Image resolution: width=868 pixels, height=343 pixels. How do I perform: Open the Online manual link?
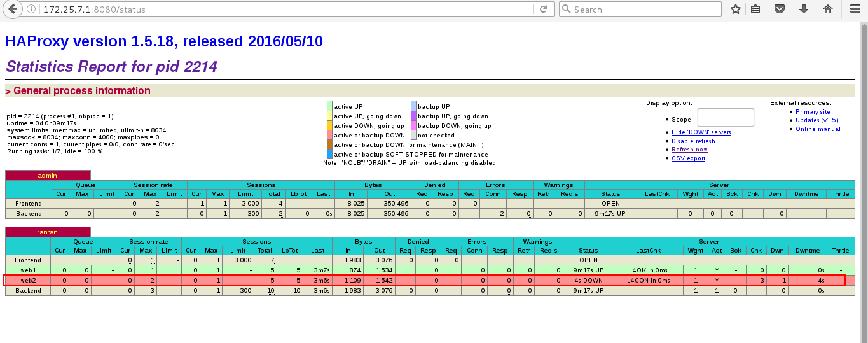818,129
